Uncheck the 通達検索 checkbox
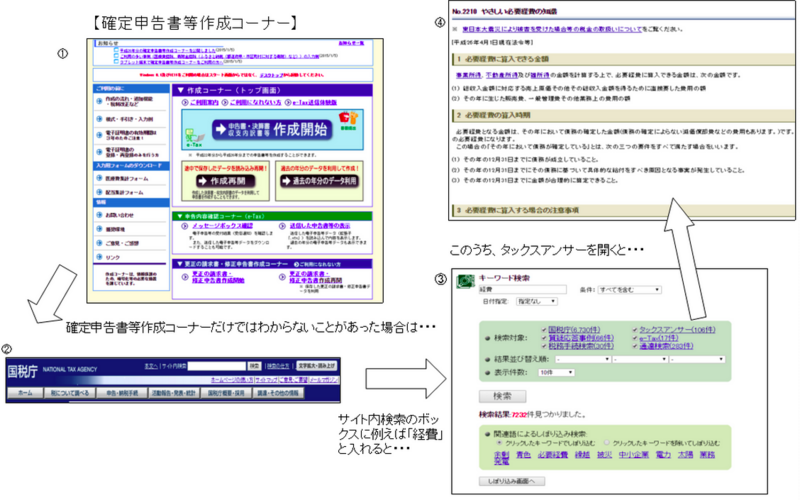 635,346
